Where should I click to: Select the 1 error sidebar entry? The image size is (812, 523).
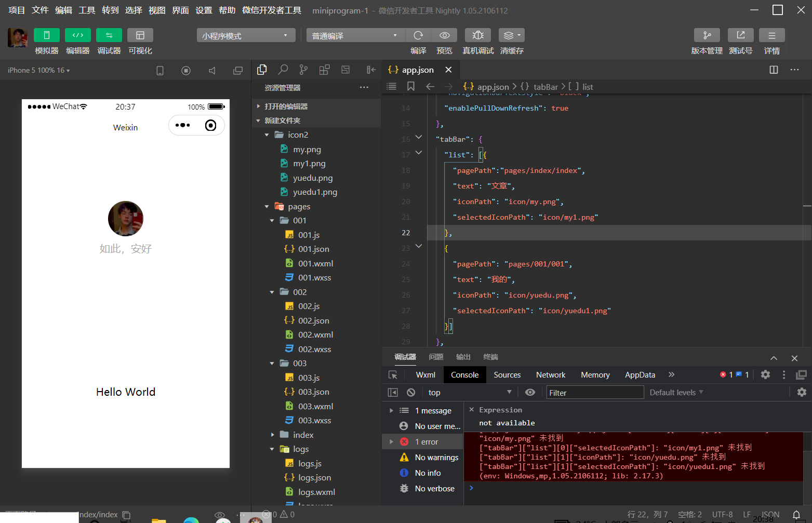(x=426, y=442)
